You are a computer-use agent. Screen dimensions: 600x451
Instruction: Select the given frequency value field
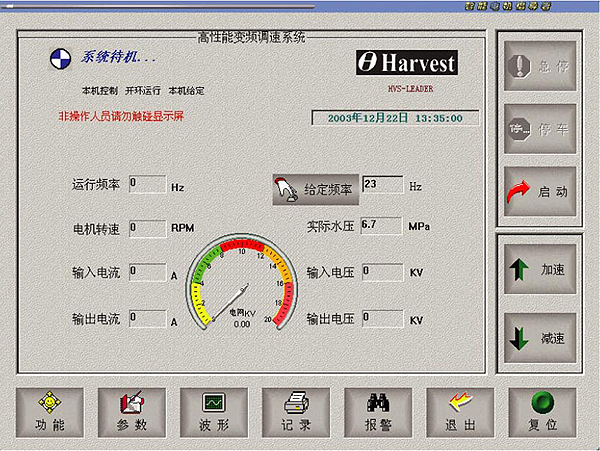pos(383,185)
